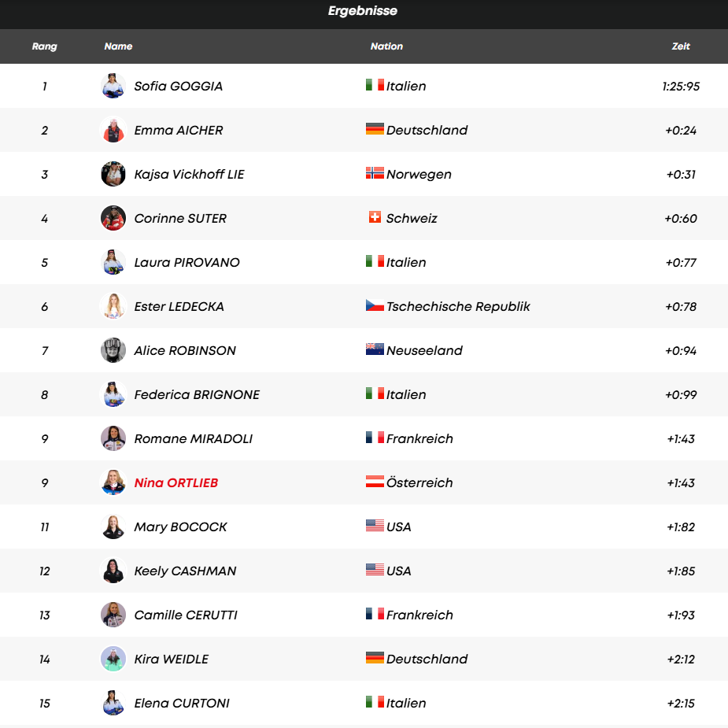The image size is (728, 728).
Task: Click the Swiss flag icon
Action: coord(375,218)
